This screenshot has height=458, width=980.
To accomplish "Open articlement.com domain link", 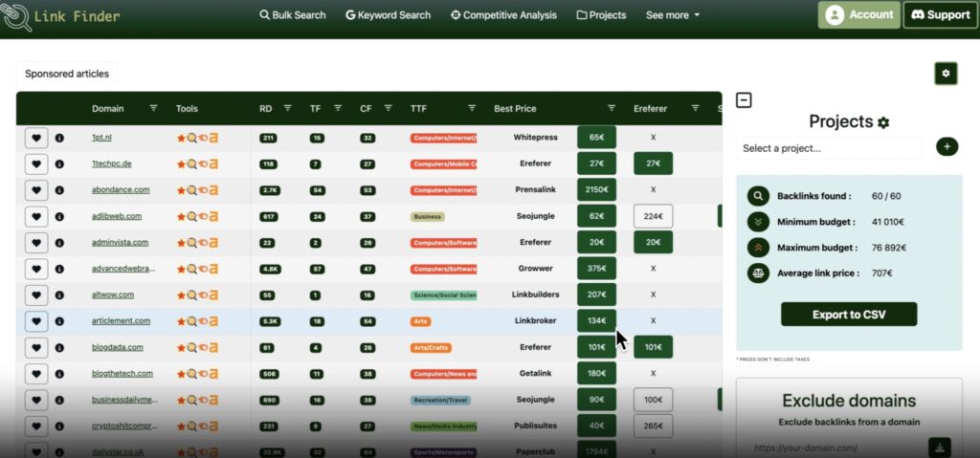I will point(122,321).
